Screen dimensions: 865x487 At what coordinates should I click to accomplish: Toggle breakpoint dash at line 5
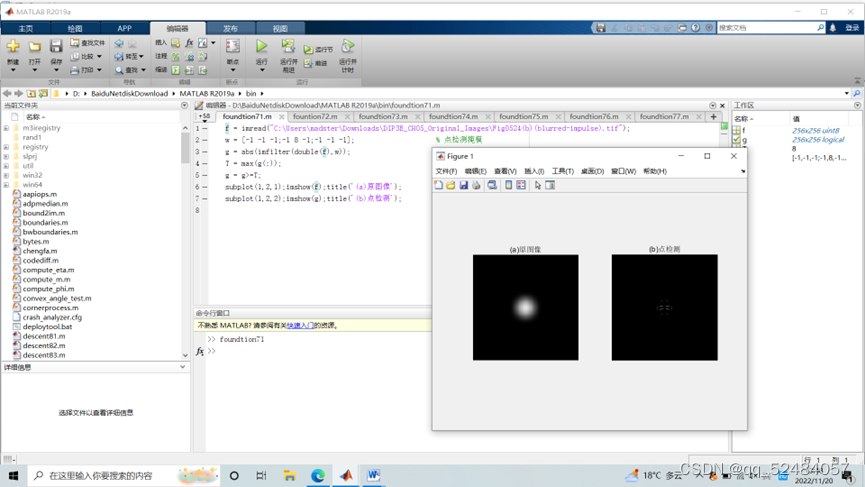point(205,175)
